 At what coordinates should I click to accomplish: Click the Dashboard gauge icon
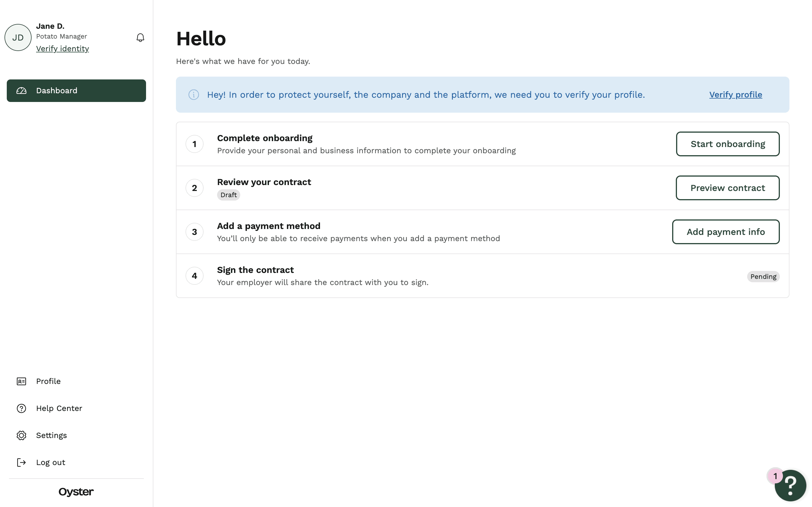(x=21, y=90)
